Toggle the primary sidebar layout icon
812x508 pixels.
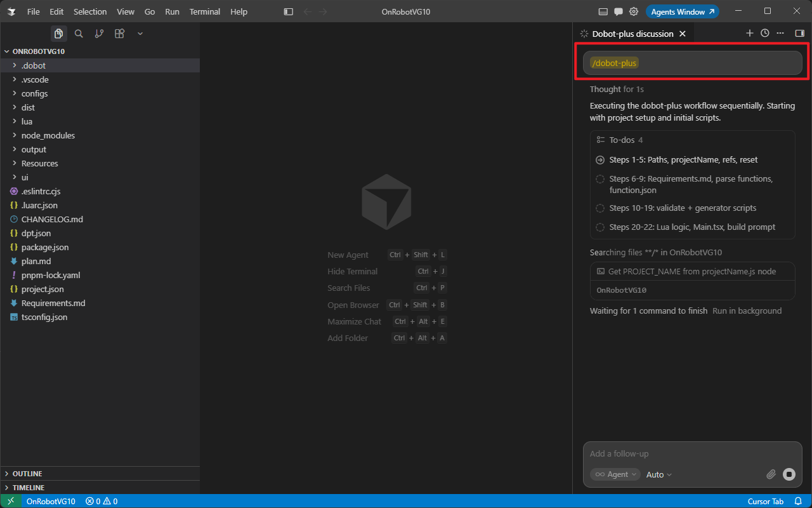click(x=289, y=11)
